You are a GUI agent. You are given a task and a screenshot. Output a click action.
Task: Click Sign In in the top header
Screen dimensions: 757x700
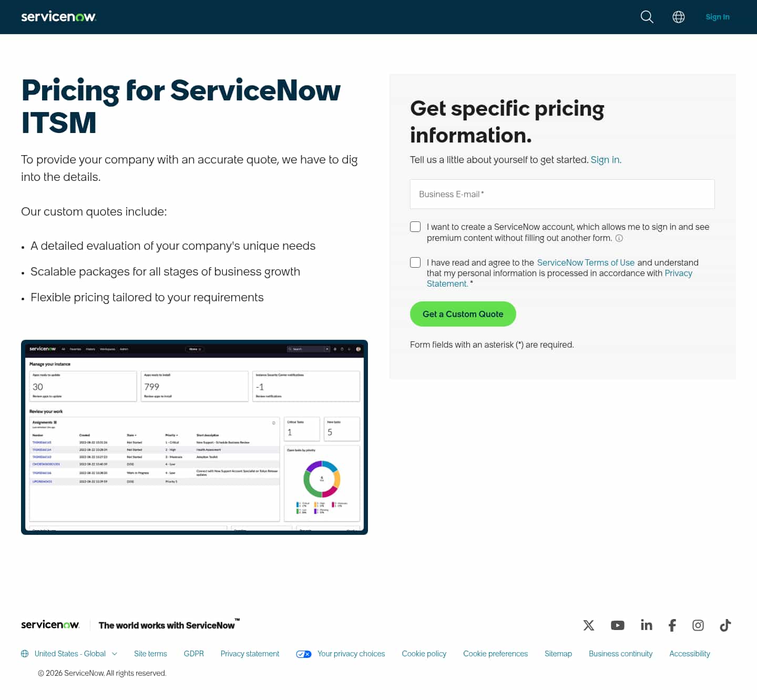(718, 17)
